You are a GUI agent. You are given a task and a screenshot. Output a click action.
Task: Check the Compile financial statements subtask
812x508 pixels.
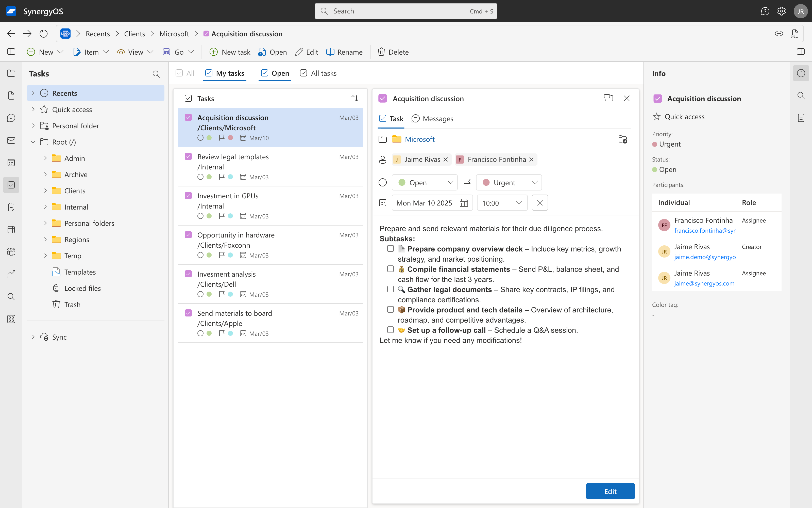pyautogui.click(x=390, y=269)
